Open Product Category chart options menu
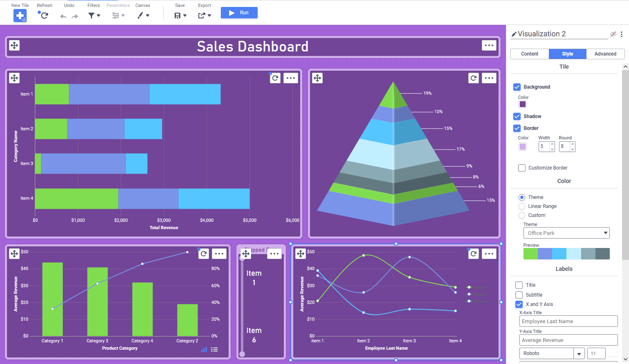Image resolution: width=629 pixels, height=364 pixels. point(219,254)
